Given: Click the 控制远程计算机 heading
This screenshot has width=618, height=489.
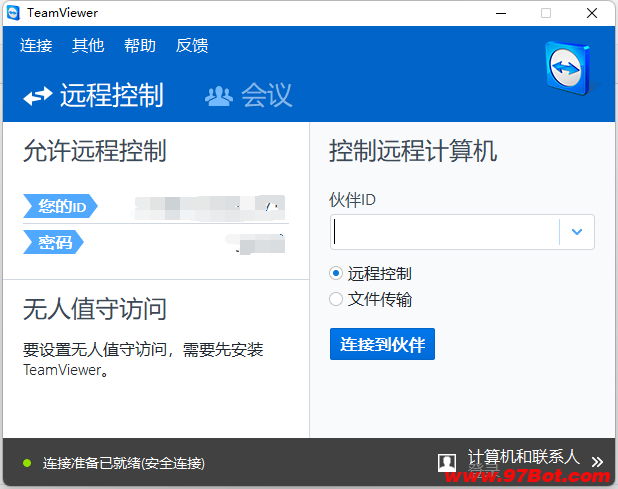Looking at the screenshot, I should pos(413,151).
